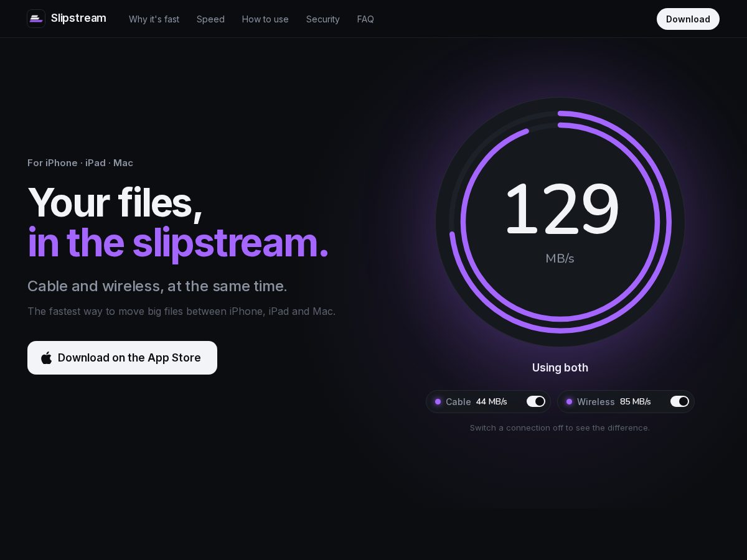The height and width of the screenshot is (560, 747).
Task: Turn off the Cable connection switch
Action: 536,401
